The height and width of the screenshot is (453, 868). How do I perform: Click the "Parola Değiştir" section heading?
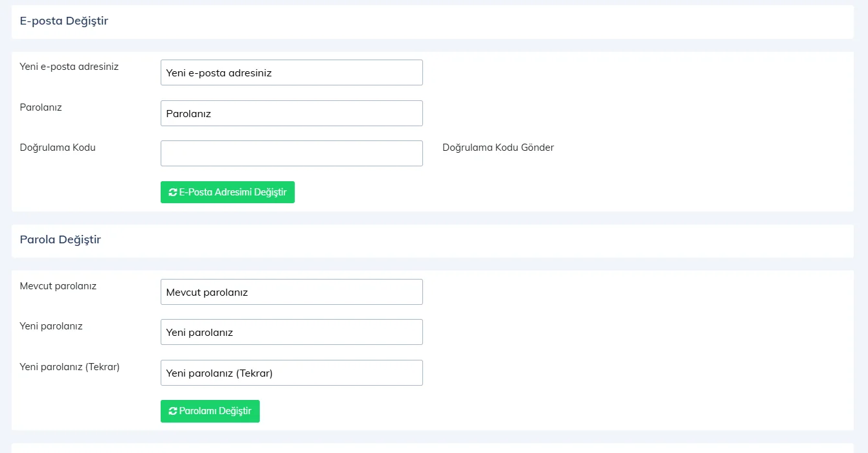coord(60,240)
